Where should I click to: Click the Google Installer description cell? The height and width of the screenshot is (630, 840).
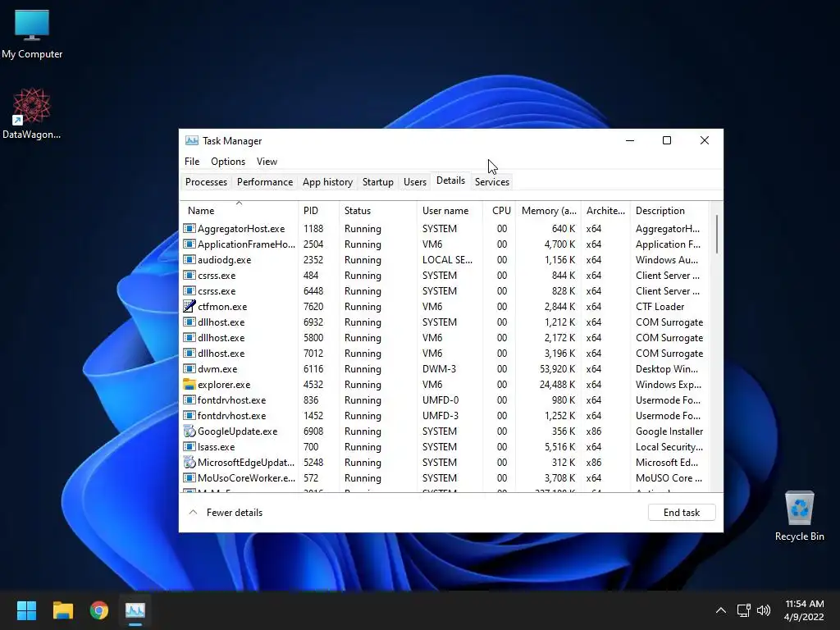click(669, 431)
